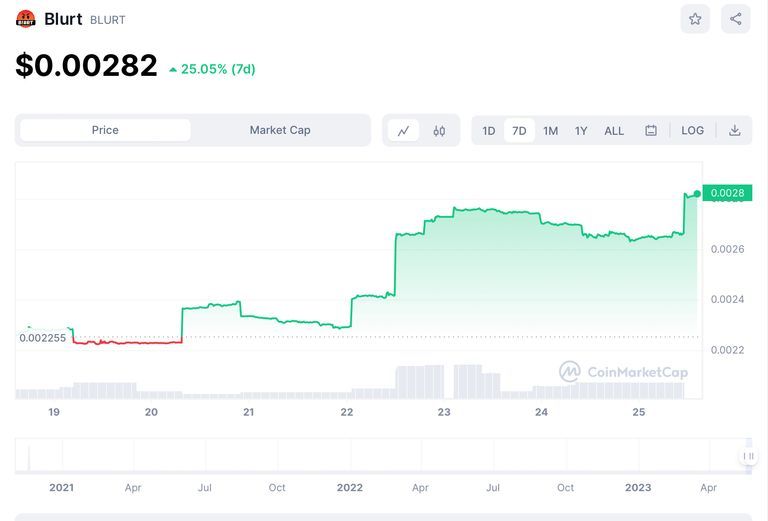768x521 pixels.
Task: Click date 25 on chart axis
Action: [x=639, y=412]
